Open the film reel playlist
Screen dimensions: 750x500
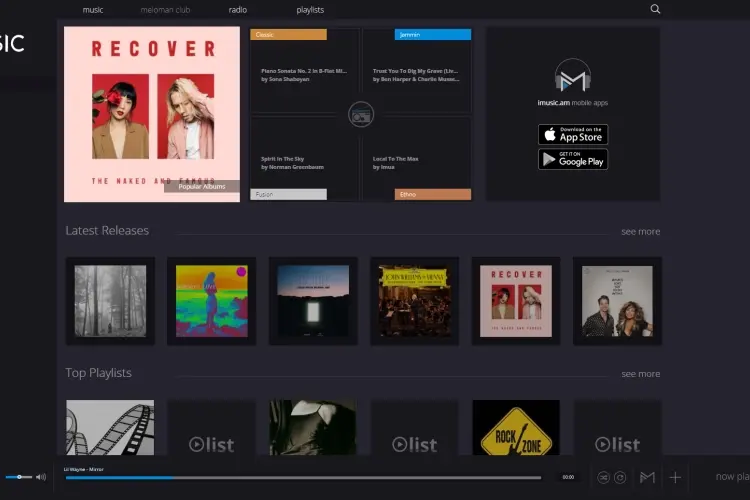pyautogui.click(x=110, y=427)
